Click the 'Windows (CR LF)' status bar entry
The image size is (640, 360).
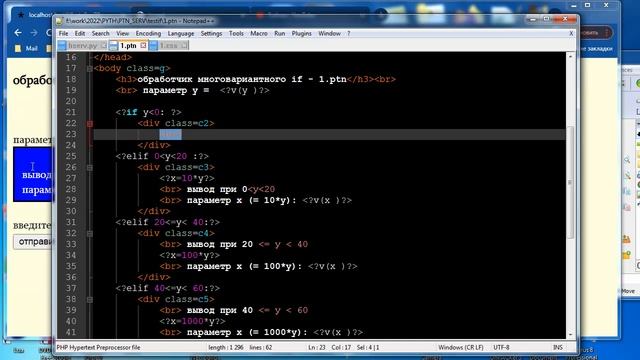[461, 348]
